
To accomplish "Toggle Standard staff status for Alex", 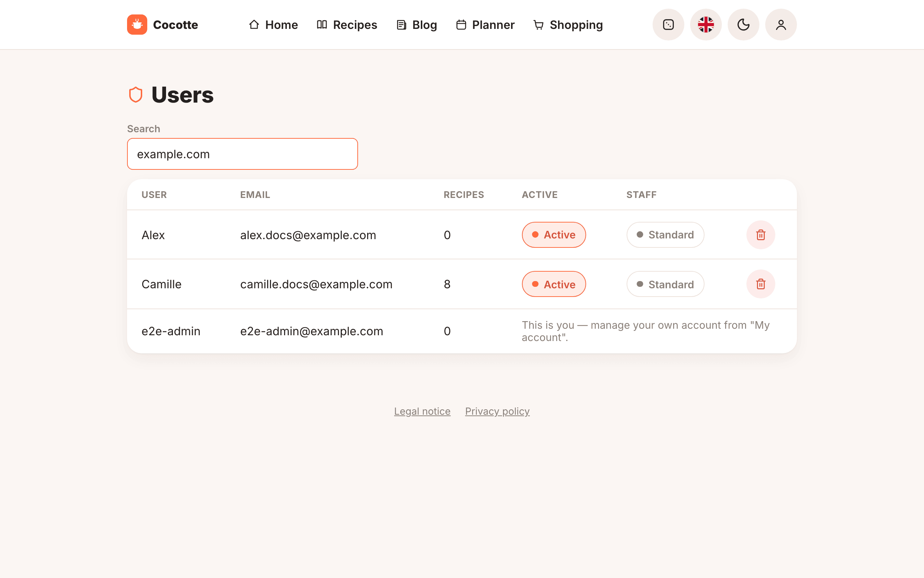I will point(665,235).
